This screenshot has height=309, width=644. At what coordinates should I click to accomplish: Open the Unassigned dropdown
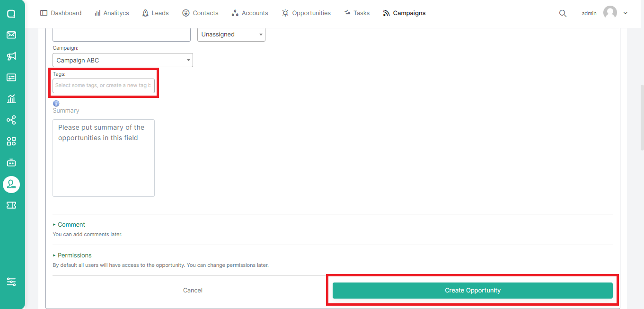click(231, 35)
